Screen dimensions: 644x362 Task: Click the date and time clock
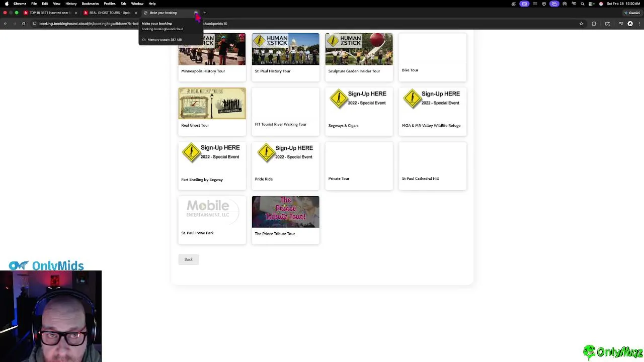pos(623,4)
